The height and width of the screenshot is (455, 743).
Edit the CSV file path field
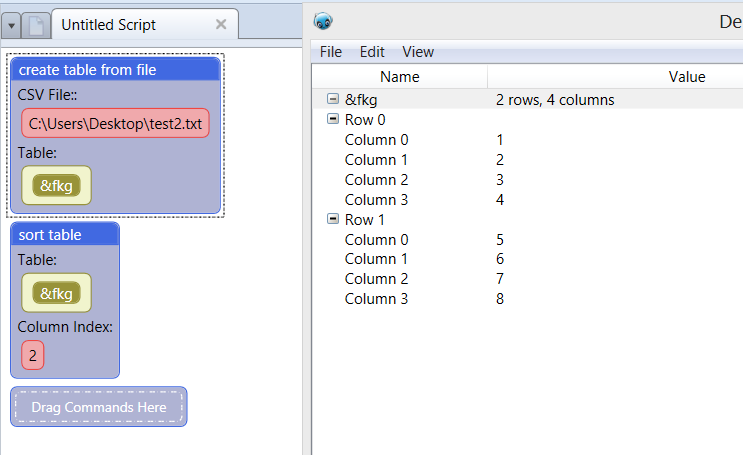click(115, 124)
